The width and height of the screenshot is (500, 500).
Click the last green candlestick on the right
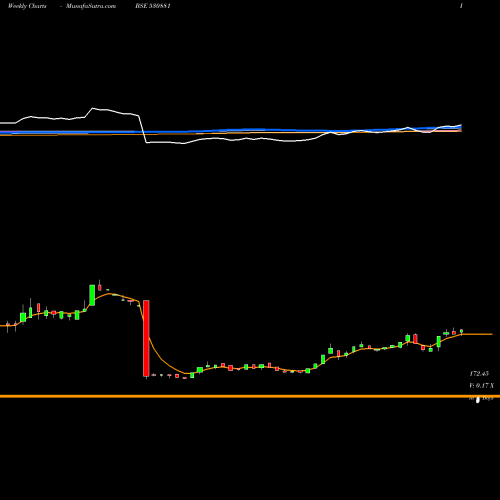click(462, 331)
